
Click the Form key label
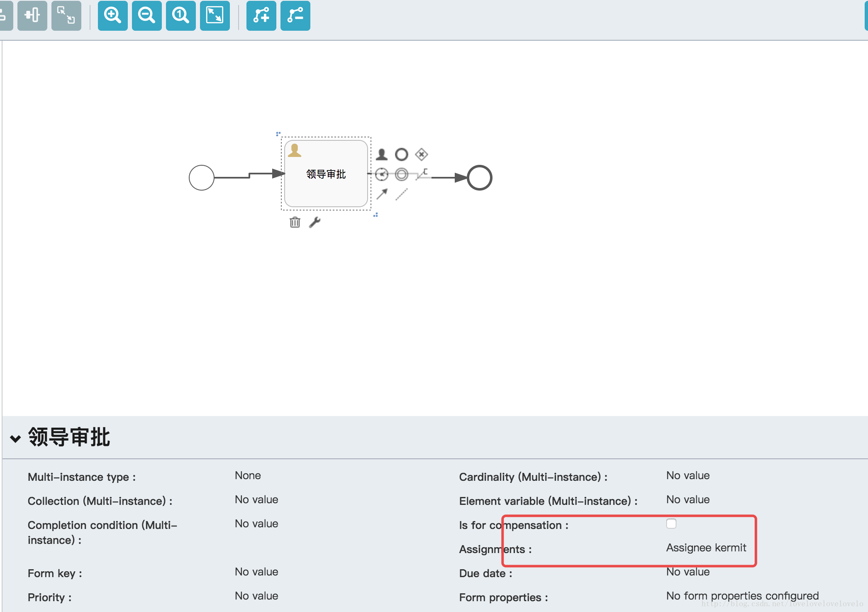(55, 573)
